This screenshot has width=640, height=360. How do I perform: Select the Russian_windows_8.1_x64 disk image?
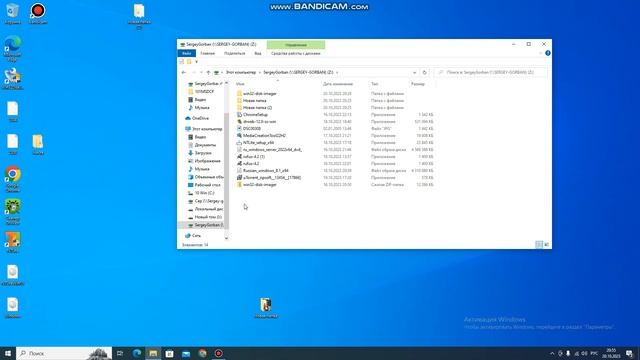(265, 171)
